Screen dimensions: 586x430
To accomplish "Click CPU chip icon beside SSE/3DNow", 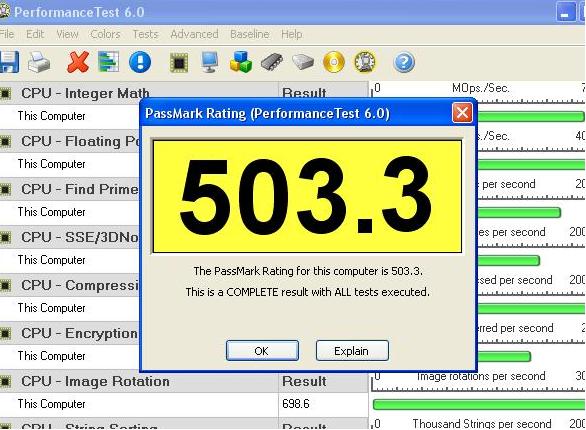I will [5, 238].
